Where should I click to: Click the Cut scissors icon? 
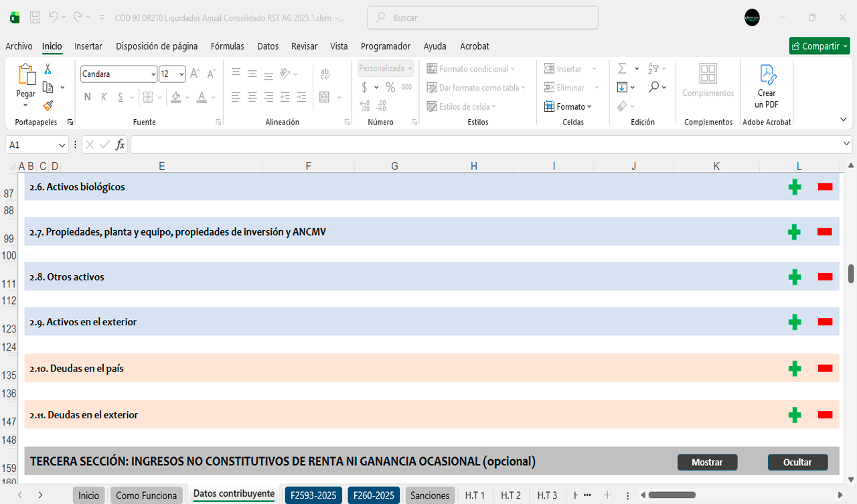[48, 69]
